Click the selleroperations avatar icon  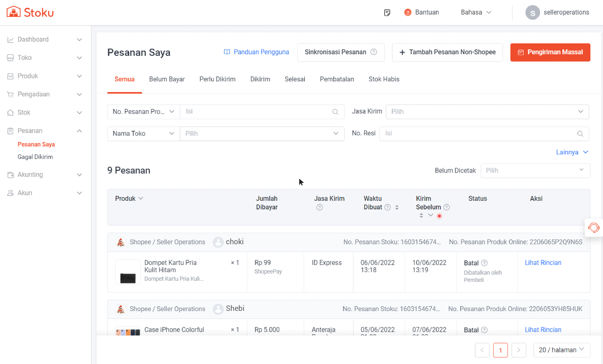tap(532, 12)
